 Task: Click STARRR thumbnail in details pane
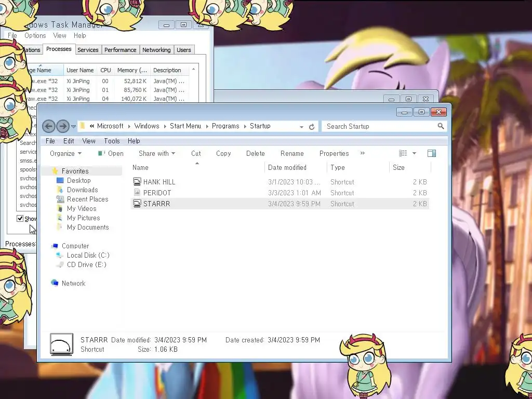(x=61, y=344)
